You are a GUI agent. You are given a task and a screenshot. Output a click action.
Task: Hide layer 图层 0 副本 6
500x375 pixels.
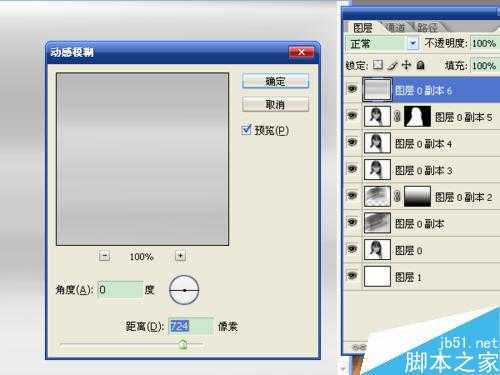(352, 89)
